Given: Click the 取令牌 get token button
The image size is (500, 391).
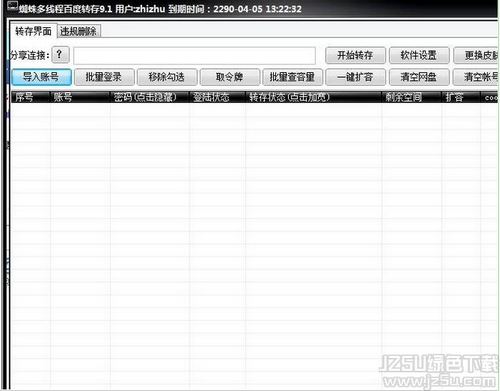Looking at the screenshot, I should [230, 77].
